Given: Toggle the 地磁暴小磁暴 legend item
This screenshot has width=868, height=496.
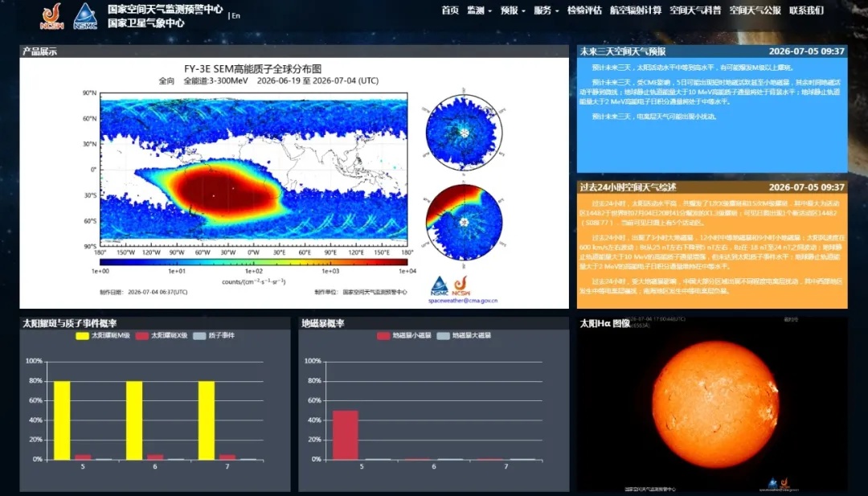Looking at the screenshot, I should (x=404, y=335).
